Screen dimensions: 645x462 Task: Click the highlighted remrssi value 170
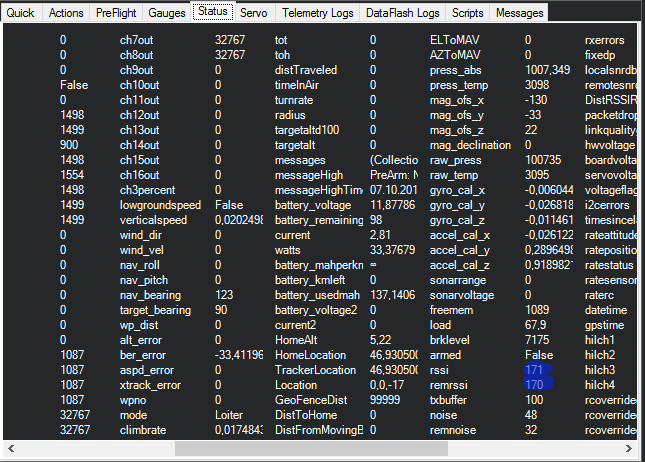coord(535,385)
